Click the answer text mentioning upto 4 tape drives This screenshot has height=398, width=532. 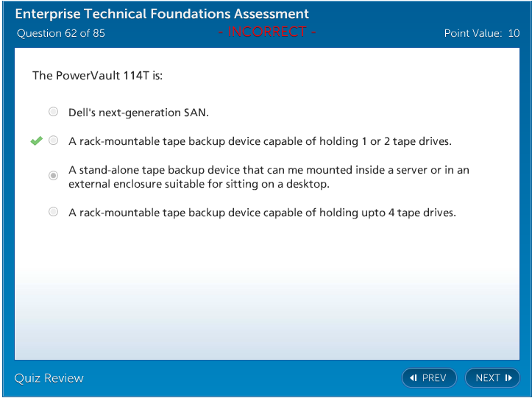click(x=262, y=213)
